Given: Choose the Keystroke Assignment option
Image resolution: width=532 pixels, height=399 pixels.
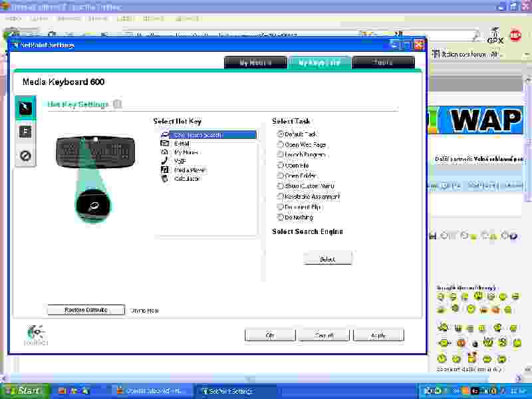Looking at the screenshot, I should (280, 196).
